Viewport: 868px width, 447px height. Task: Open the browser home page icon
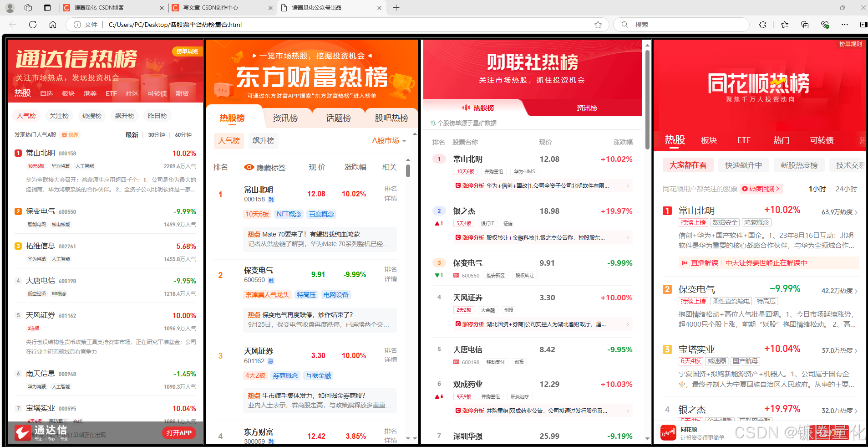pos(53,25)
